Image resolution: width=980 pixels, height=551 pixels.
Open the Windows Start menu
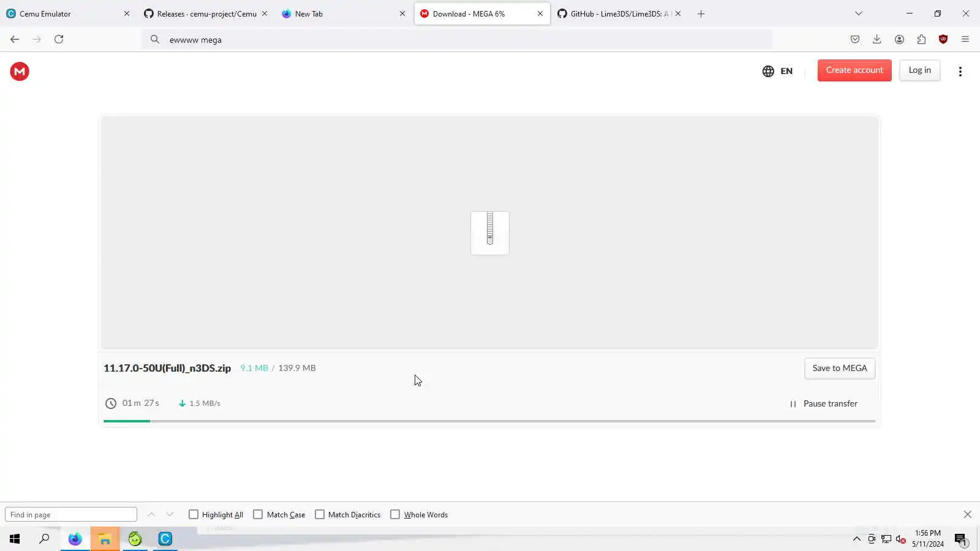click(15, 539)
